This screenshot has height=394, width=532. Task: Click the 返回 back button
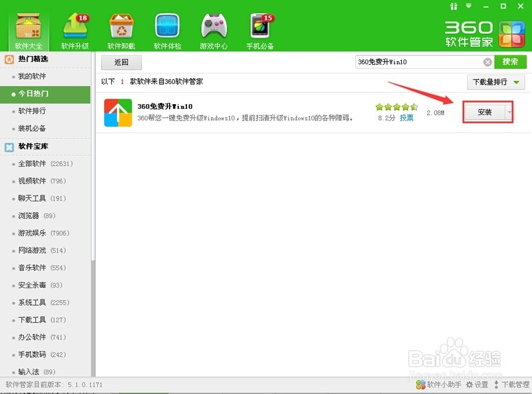(121, 63)
